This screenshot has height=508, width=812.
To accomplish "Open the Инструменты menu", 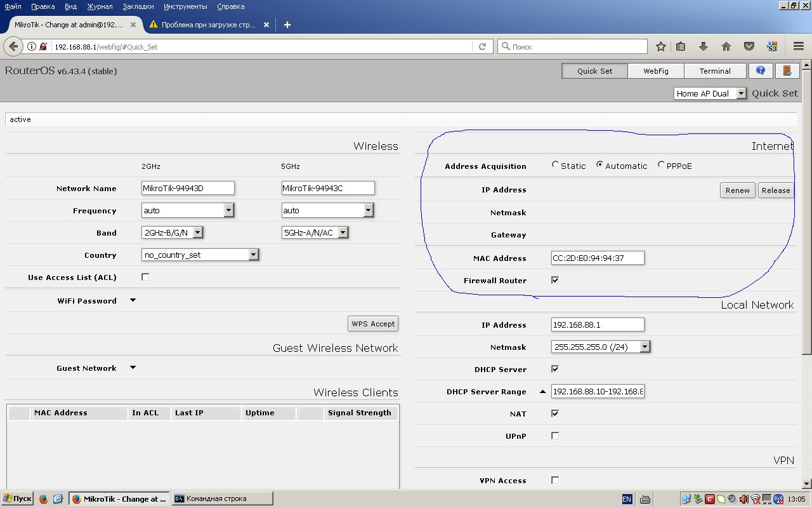I will (x=185, y=6).
